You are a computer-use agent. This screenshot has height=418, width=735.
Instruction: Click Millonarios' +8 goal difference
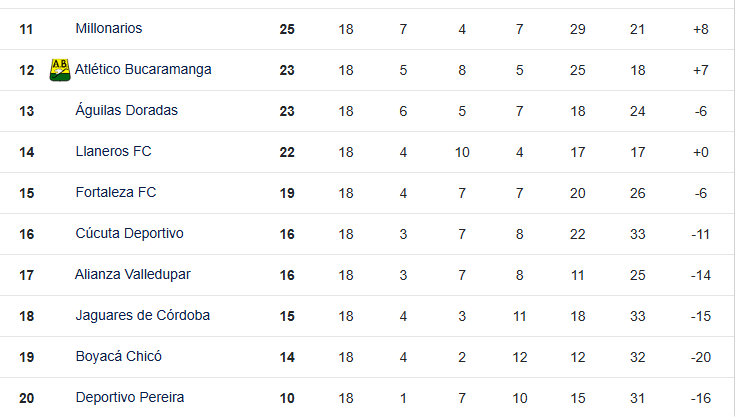[x=700, y=29]
